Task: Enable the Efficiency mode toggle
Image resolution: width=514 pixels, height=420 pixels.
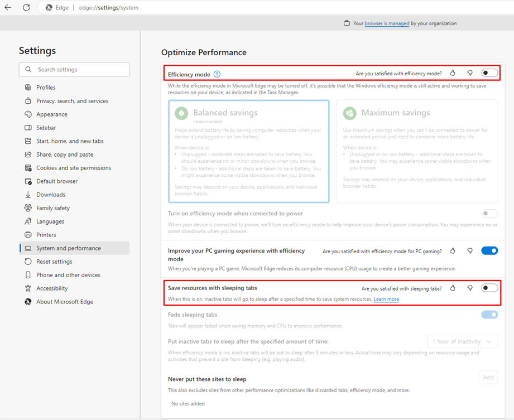Action: coord(489,73)
